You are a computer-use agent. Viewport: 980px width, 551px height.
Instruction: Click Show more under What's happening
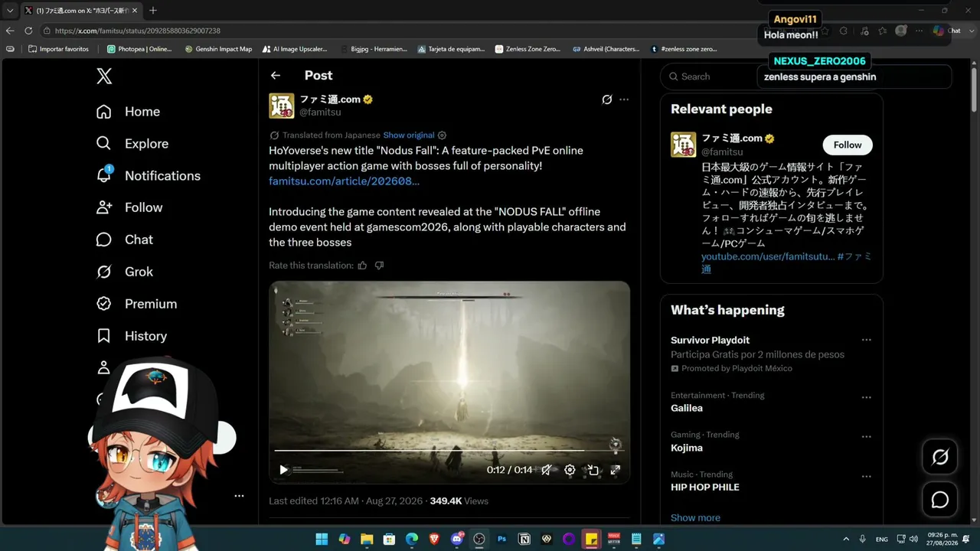[x=695, y=518]
